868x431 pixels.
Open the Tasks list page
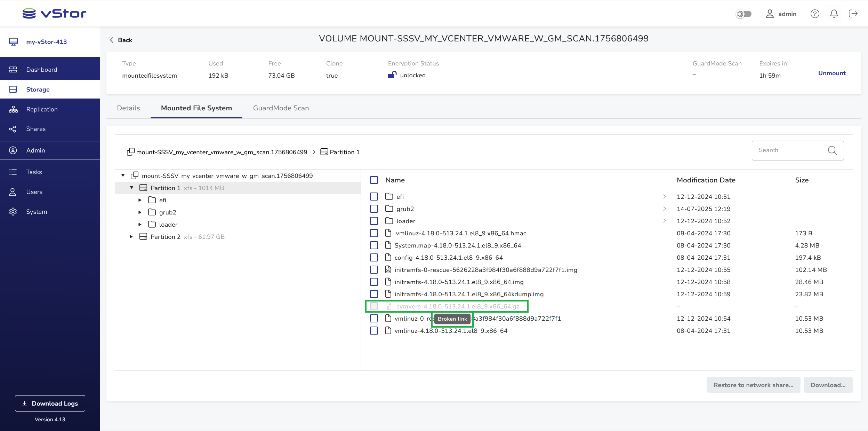click(x=34, y=172)
